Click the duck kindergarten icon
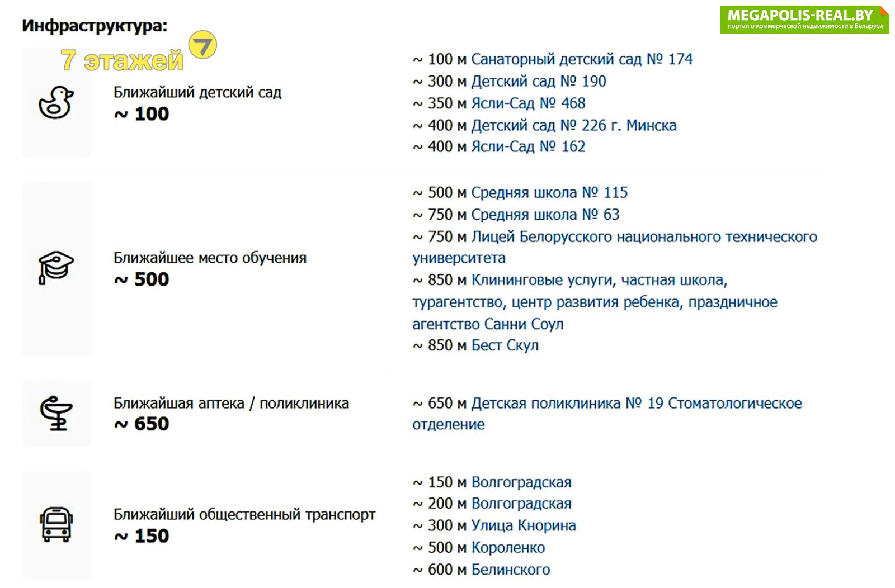Screen dimensions: 895x588 (56, 102)
